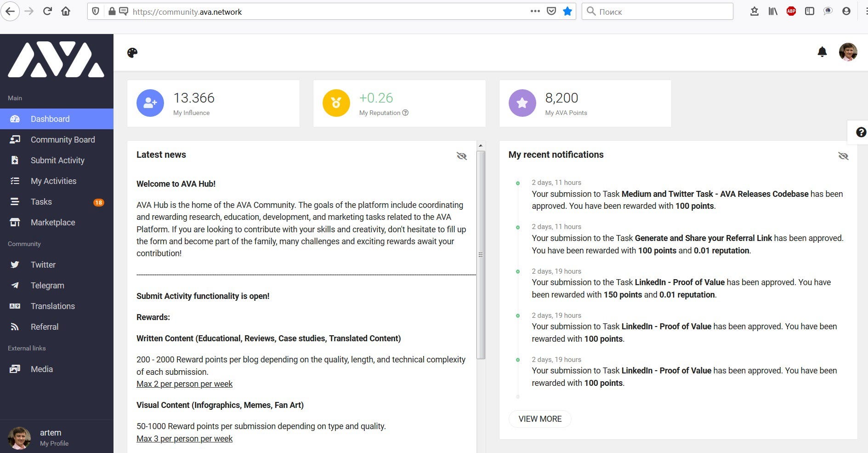The height and width of the screenshot is (453, 868).
Task: Click the Submit Activity file icon
Action: click(x=15, y=160)
